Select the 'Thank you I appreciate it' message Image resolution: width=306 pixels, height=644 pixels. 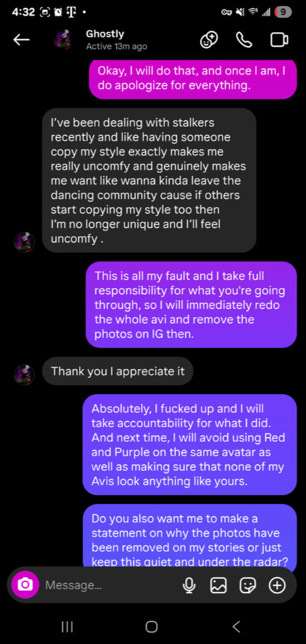(x=117, y=371)
